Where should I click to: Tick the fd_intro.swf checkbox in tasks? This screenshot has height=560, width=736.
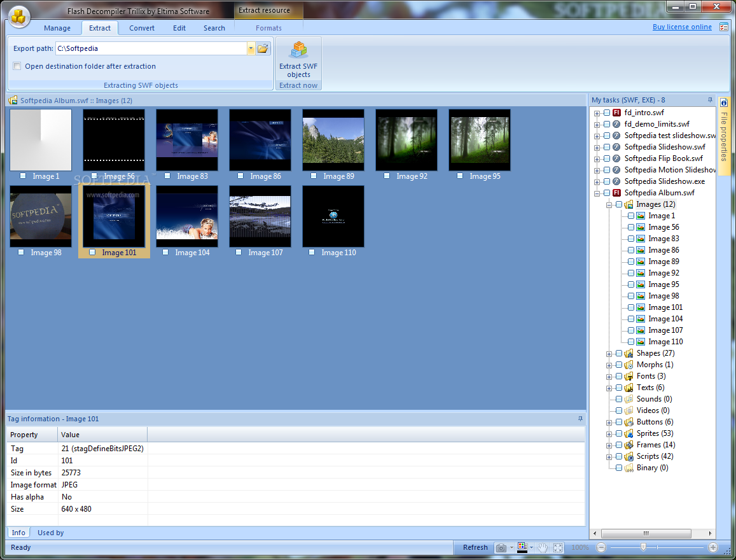point(607,113)
